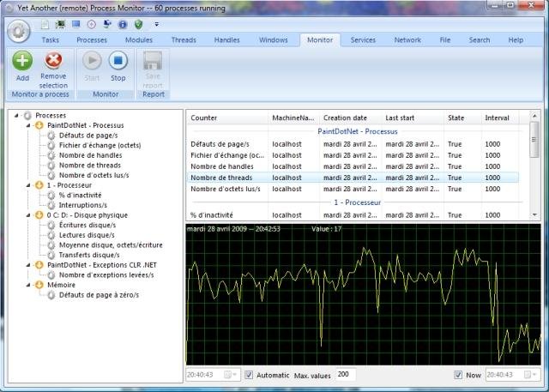
Task: Sort by the Counter column header
Action: pos(227,118)
